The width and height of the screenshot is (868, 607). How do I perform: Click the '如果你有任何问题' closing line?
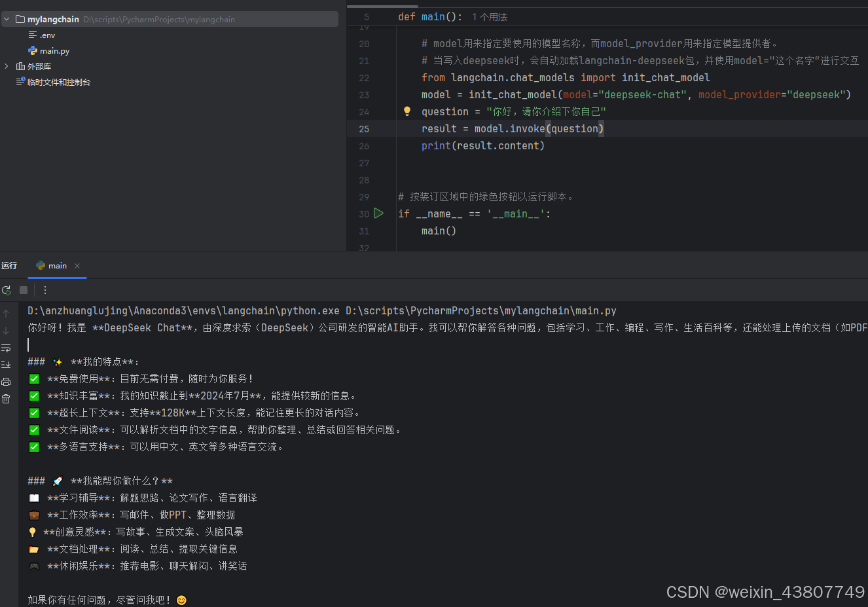click(107, 600)
